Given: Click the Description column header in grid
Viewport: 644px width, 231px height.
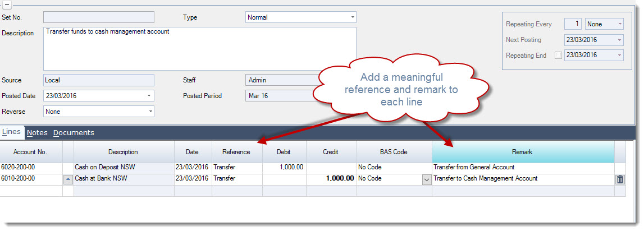Looking at the screenshot, I should pyautogui.click(x=123, y=152).
